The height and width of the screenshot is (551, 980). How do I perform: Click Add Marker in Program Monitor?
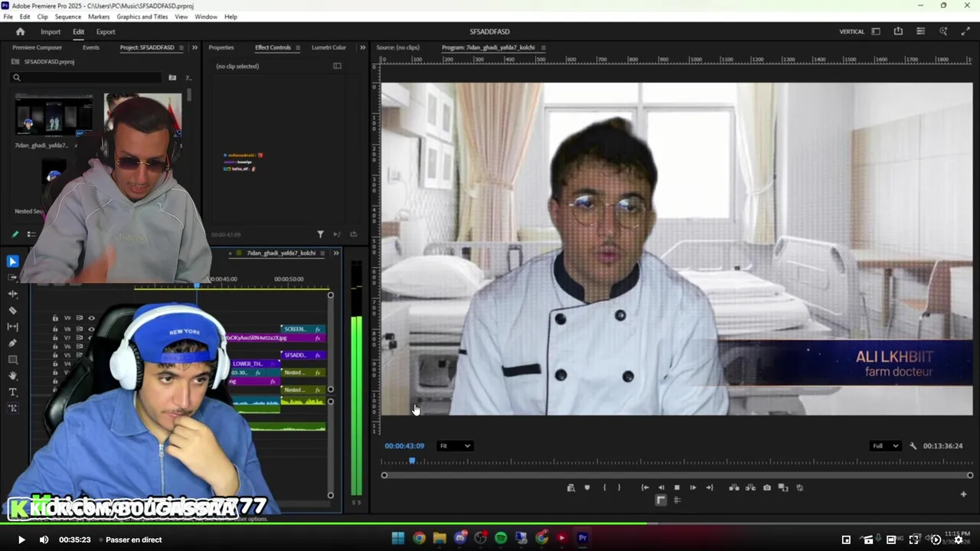[x=587, y=487]
